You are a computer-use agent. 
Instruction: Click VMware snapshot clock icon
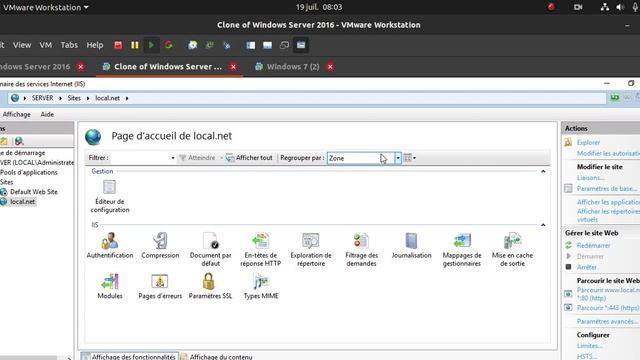[193, 45]
